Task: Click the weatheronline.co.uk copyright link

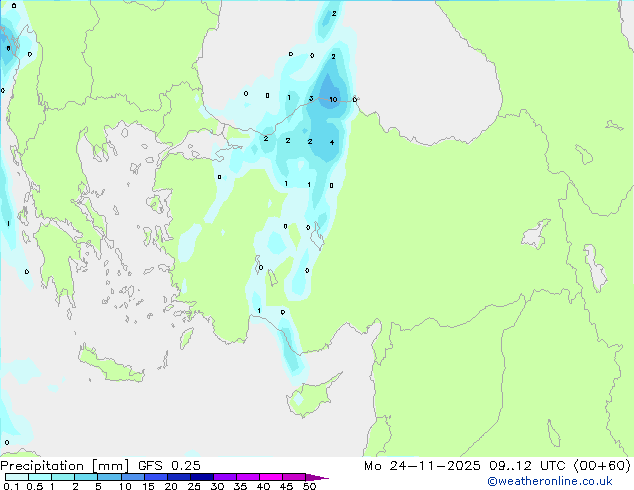Action: click(x=550, y=481)
